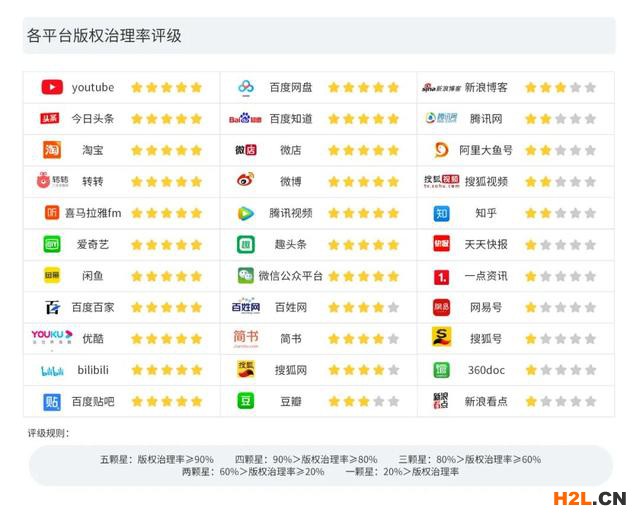Select the Weibo logo icon
Image resolution: width=640 pixels, height=521 pixels.
[x=246, y=181]
